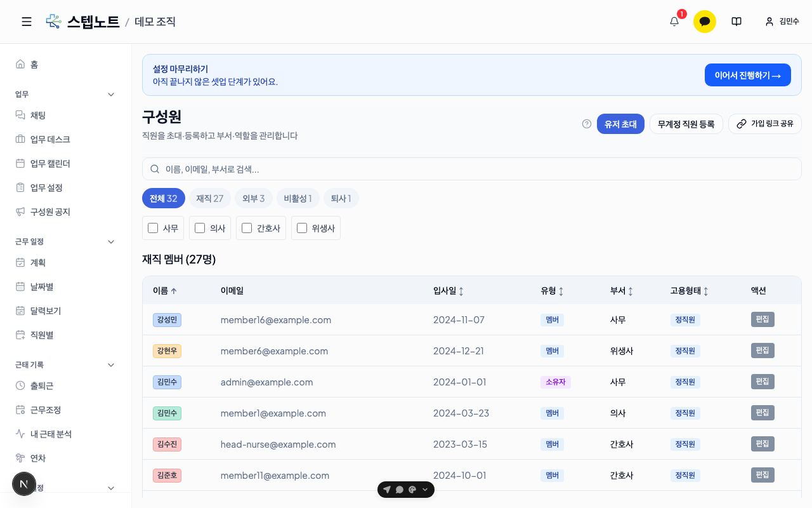This screenshot has width=812, height=508.
Task: Click the 유저 초대 button
Action: click(620, 124)
